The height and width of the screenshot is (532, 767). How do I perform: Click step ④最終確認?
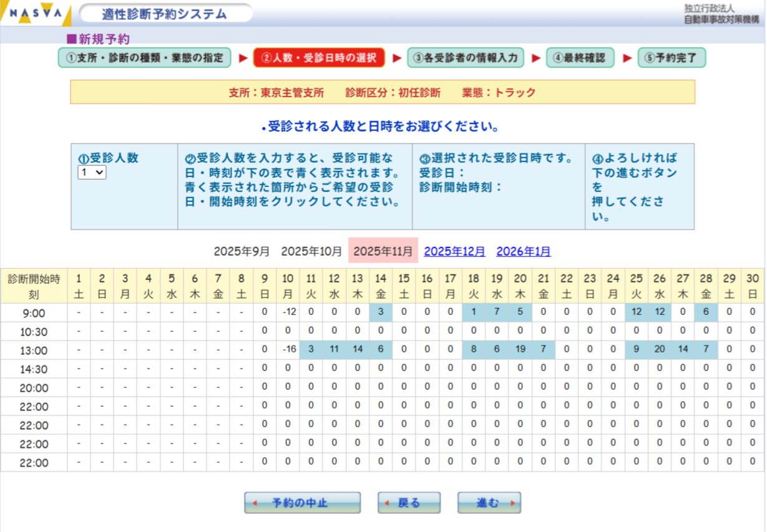[580, 58]
